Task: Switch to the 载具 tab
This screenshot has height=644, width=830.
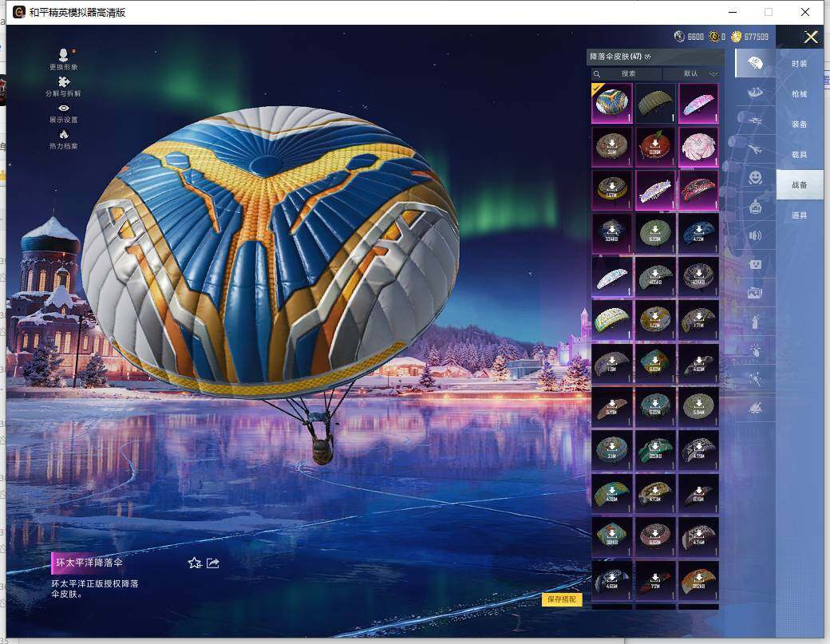Action: pos(800,155)
